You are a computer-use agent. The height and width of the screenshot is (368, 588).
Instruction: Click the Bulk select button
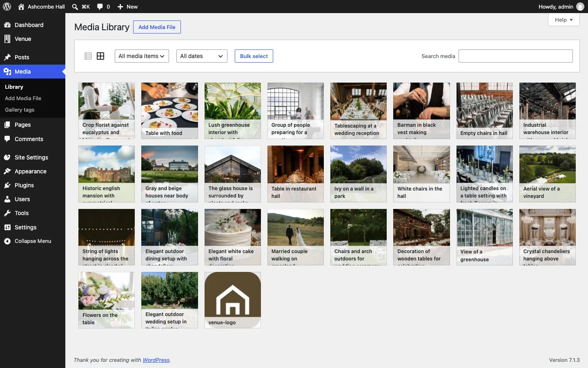(254, 56)
